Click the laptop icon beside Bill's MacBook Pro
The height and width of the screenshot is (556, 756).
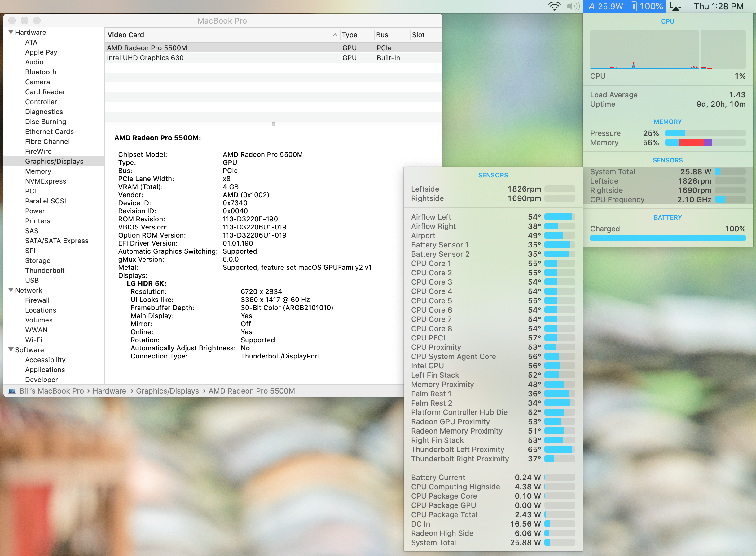(x=12, y=391)
